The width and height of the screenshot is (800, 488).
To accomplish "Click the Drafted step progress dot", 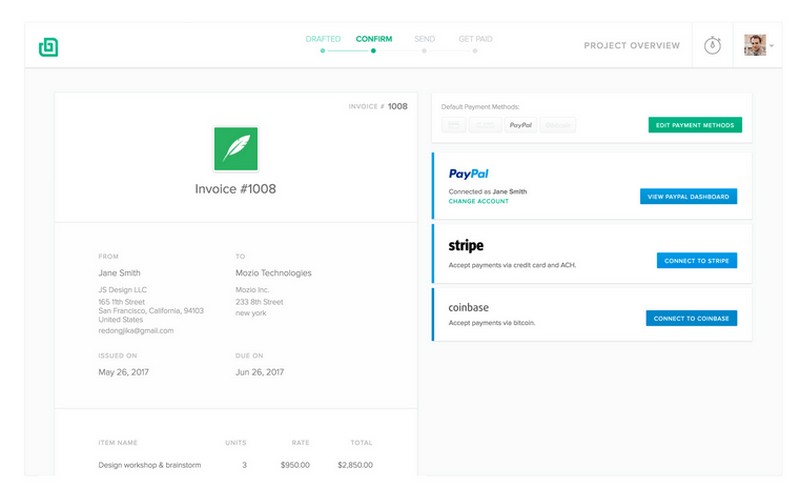I will [x=322, y=51].
